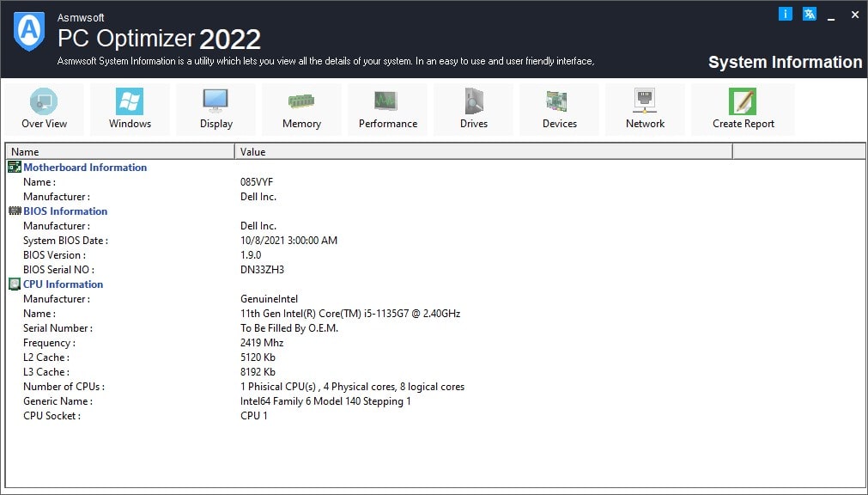Click the blue info icon in title bar
The height and width of the screenshot is (495, 868).
785,14
